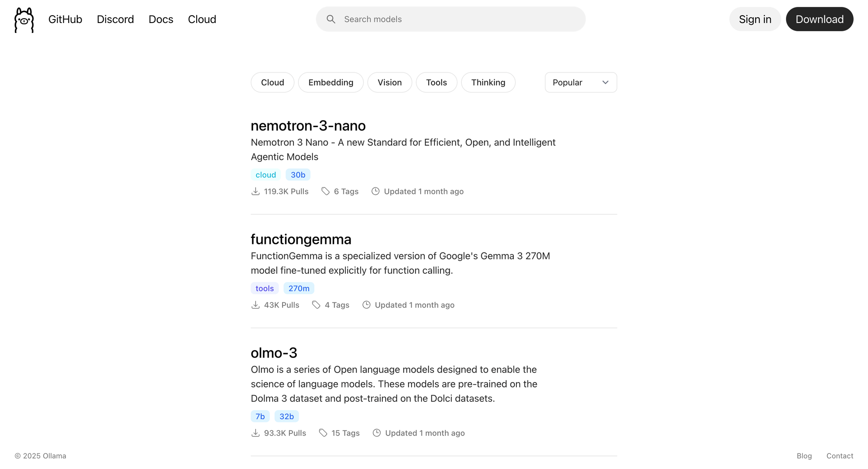The height and width of the screenshot is (469, 868).
Task: Toggle the Embedding filter chip
Action: tap(331, 82)
